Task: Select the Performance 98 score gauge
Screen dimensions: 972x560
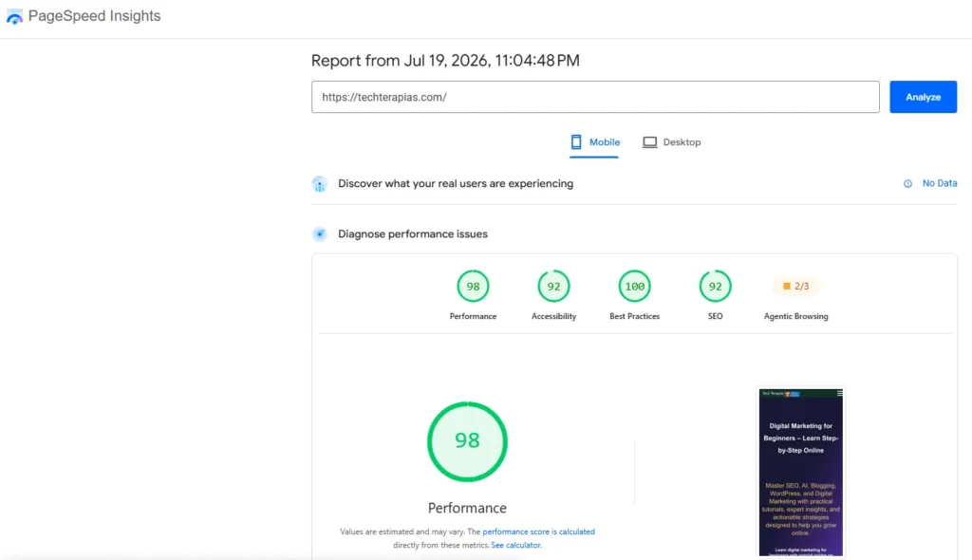Action: tap(473, 286)
